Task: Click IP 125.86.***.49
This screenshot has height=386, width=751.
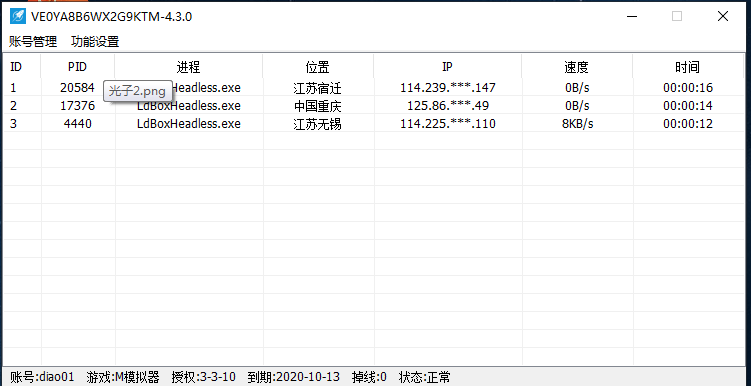Action: coord(448,105)
